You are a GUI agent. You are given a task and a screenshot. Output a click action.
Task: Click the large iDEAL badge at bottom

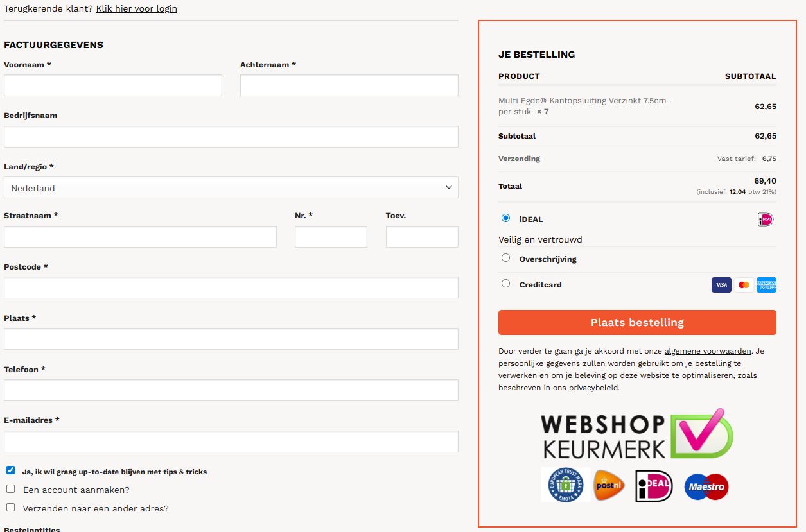point(653,486)
